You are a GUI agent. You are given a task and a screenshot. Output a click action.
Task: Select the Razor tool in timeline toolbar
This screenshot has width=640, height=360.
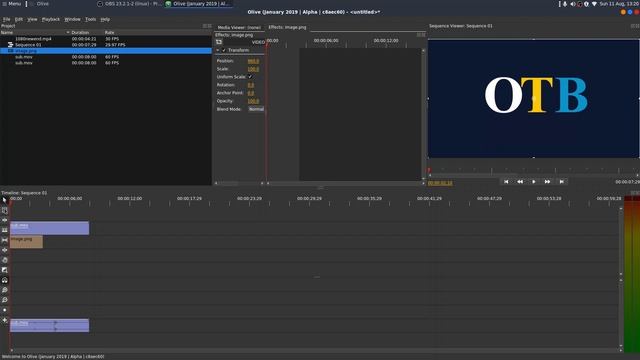point(4,230)
